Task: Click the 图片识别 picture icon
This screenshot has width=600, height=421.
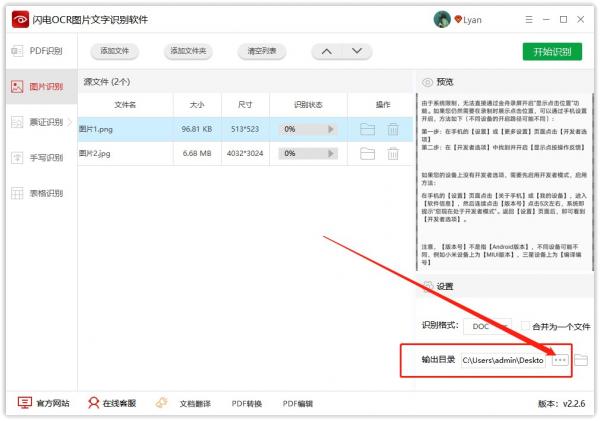Action: point(17,86)
